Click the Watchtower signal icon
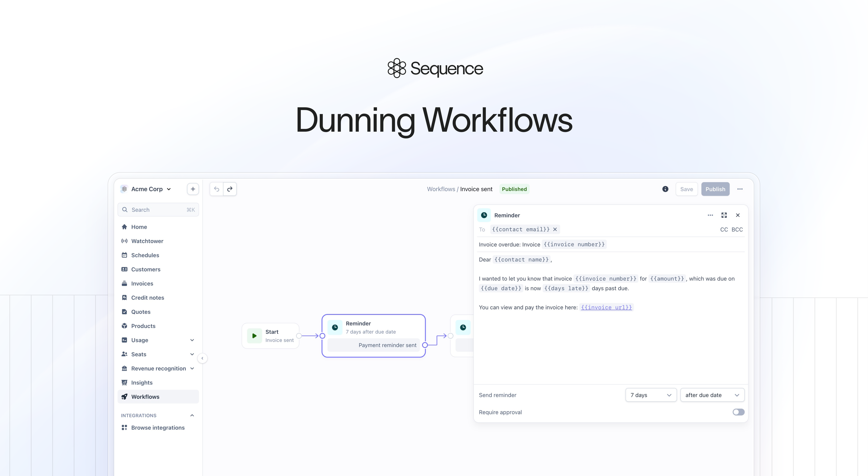Image resolution: width=868 pixels, height=476 pixels. [124, 241]
